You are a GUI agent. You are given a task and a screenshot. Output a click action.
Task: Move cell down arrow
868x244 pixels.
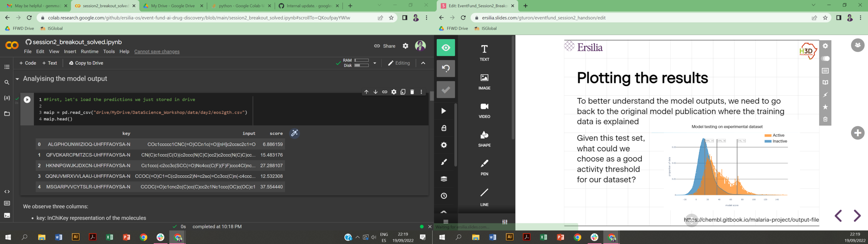point(375,92)
